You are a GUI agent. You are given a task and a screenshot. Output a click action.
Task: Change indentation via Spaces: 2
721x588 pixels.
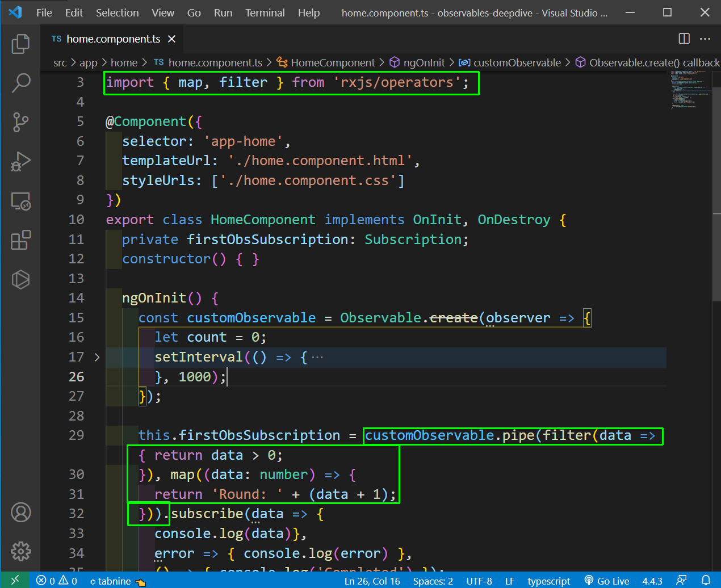click(x=433, y=581)
